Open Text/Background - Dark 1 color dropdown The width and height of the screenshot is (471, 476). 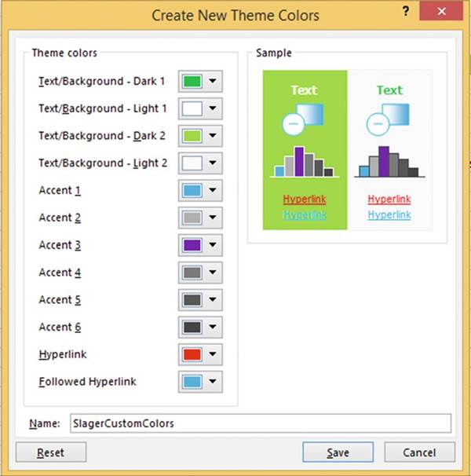pos(212,81)
